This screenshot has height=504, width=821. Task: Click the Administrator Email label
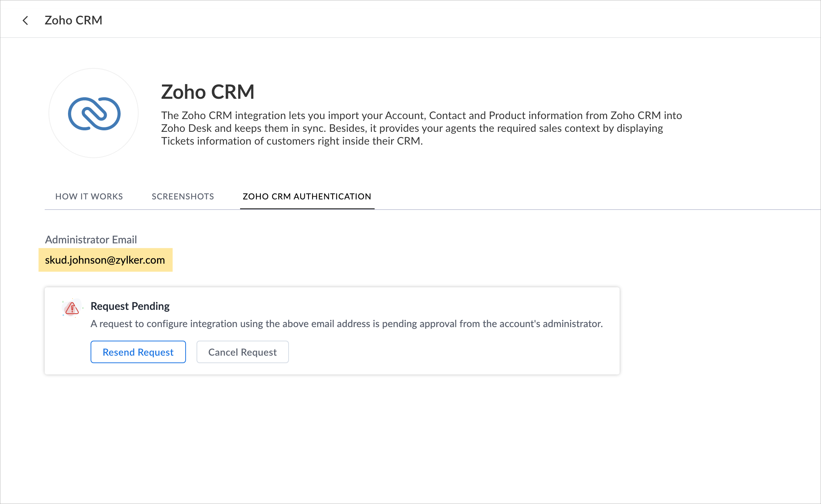pos(91,240)
